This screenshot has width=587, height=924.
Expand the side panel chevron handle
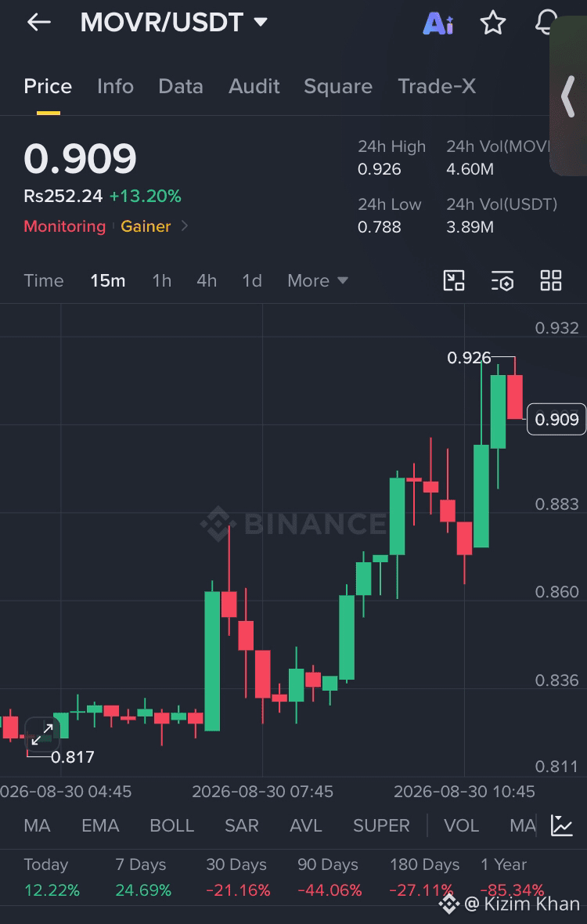tap(567, 96)
